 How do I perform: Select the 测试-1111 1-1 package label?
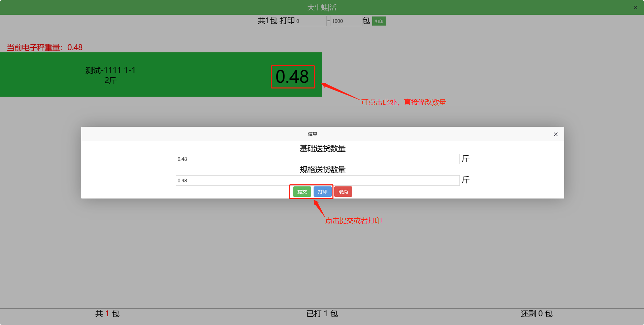[x=110, y=70]
